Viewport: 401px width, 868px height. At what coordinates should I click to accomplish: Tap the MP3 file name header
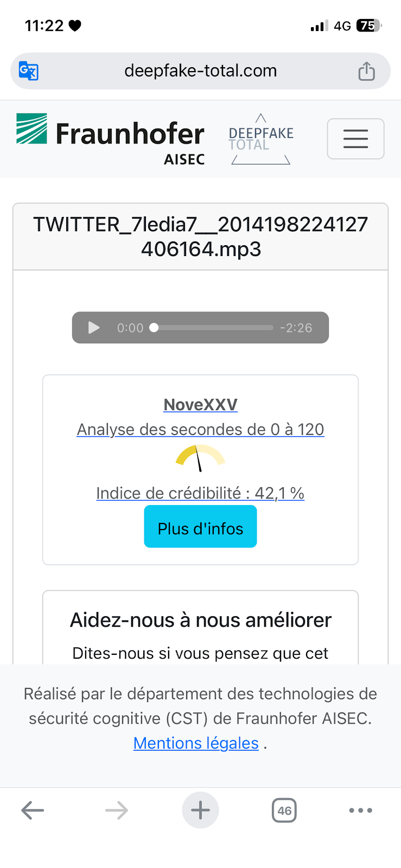tap(200, 237)
